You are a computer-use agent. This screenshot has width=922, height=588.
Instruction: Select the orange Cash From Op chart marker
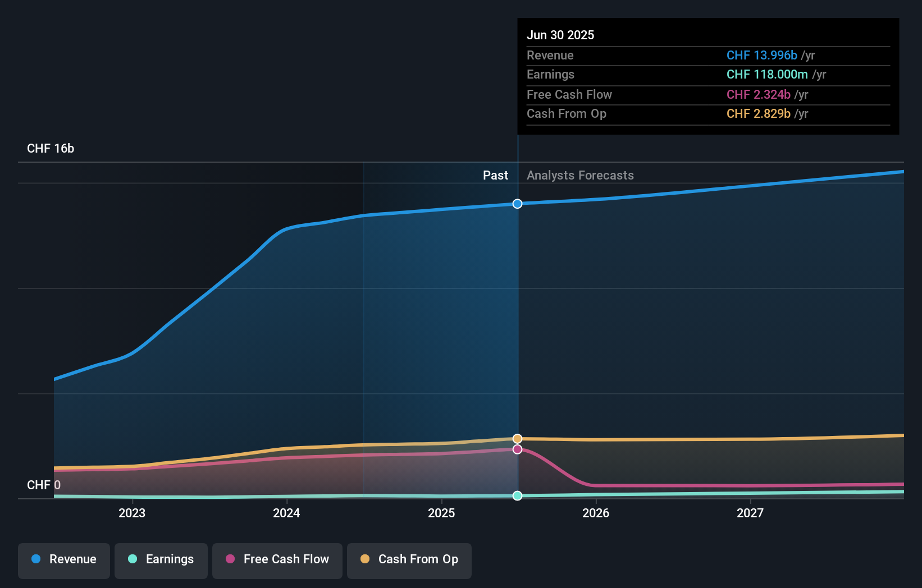pos(517,438)
